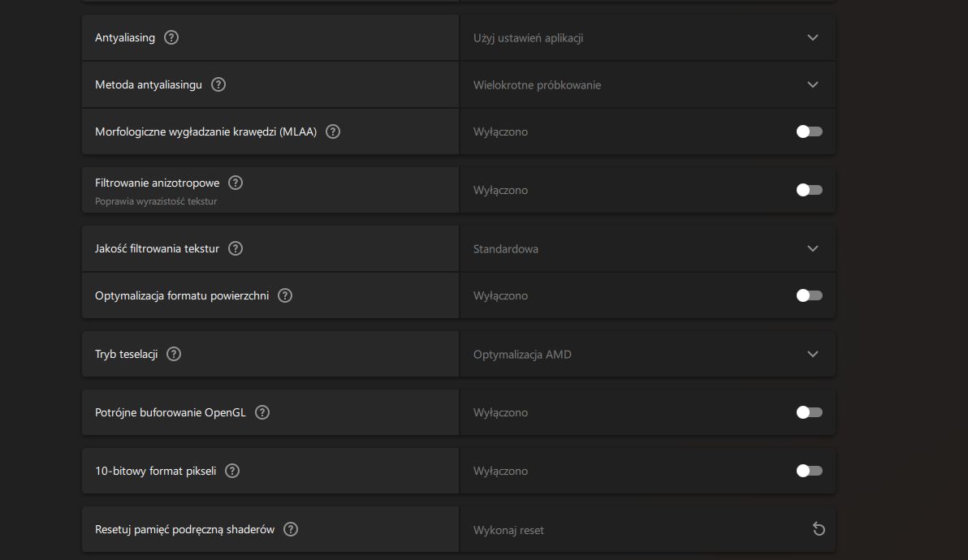The image size is (968, 560).
Task: Open the Tryb teselacji dropdown chevron
Action: [812, 354]
